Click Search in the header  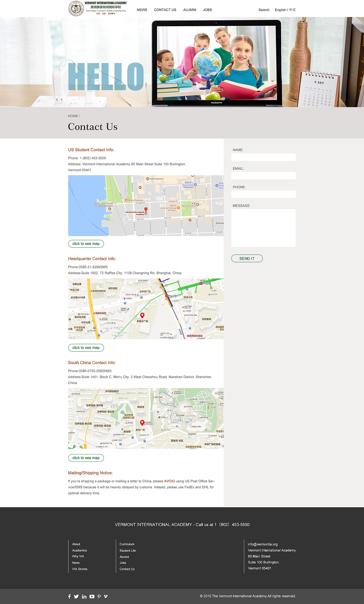click(264, 10)
